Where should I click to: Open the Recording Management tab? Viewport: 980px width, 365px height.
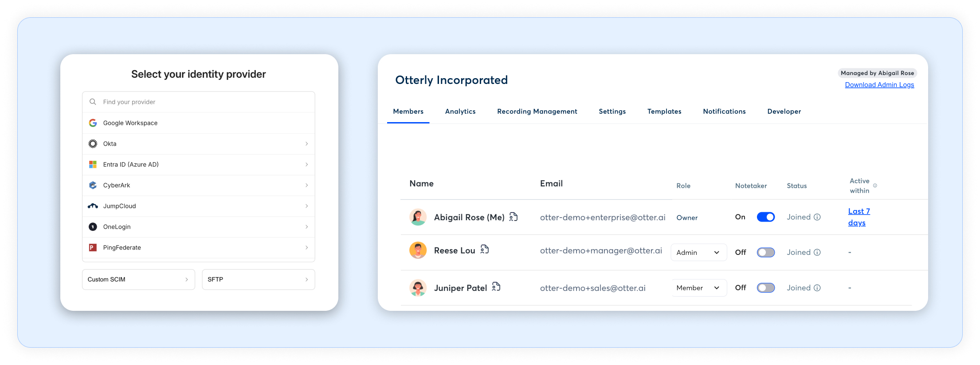coord(537,111)
